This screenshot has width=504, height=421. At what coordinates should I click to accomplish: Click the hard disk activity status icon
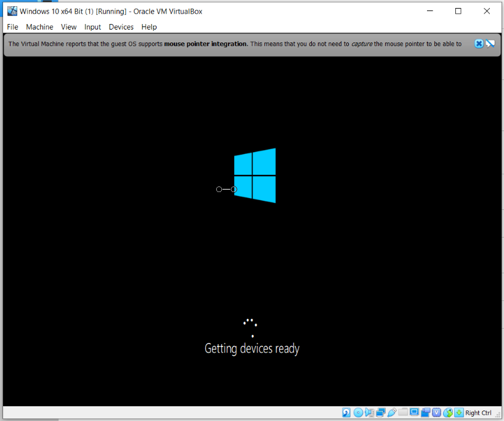click(346, 412)
